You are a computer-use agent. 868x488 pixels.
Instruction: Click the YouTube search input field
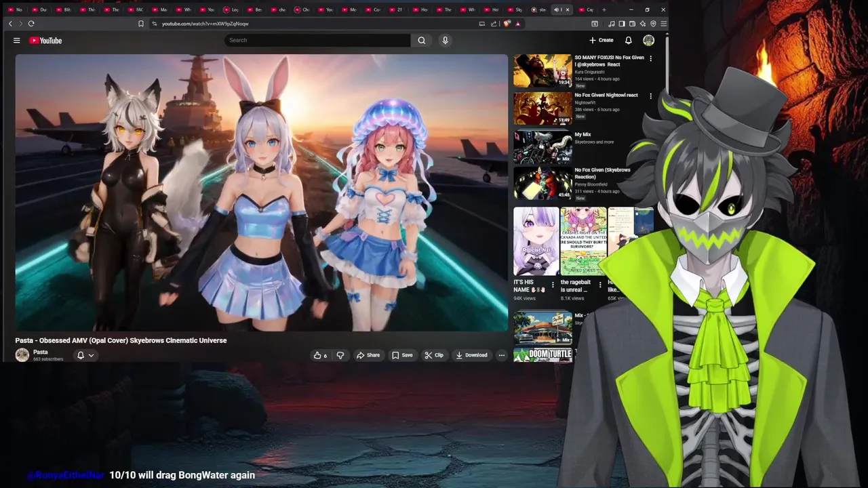point(317,40)
